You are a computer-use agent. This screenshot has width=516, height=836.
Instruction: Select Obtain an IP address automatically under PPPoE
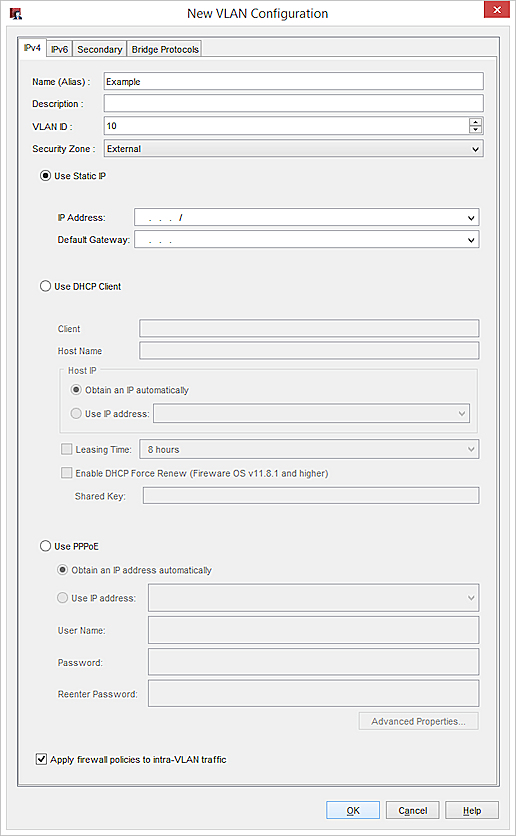click(x=63, y=569)
